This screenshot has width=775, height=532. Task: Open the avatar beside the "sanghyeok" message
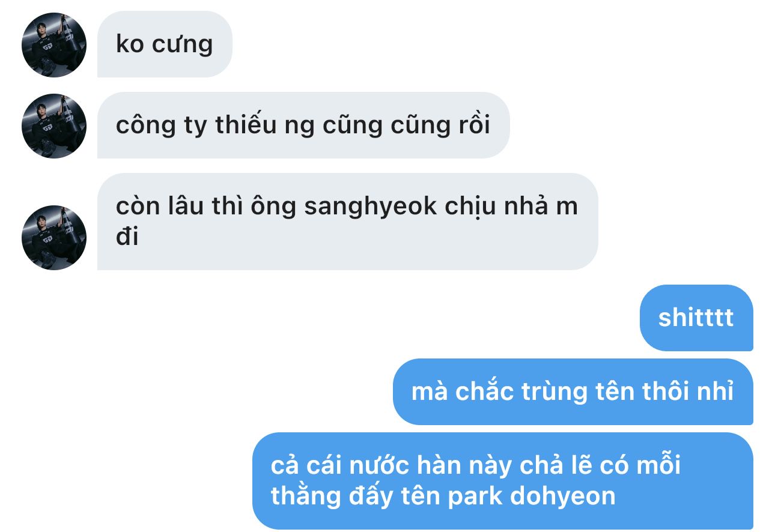[x=54, y=237]
